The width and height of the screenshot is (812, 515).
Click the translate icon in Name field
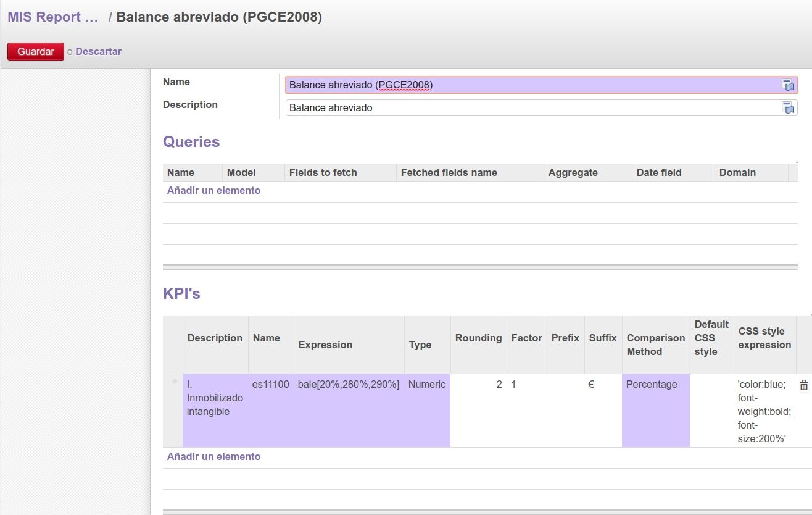point(788,85)
